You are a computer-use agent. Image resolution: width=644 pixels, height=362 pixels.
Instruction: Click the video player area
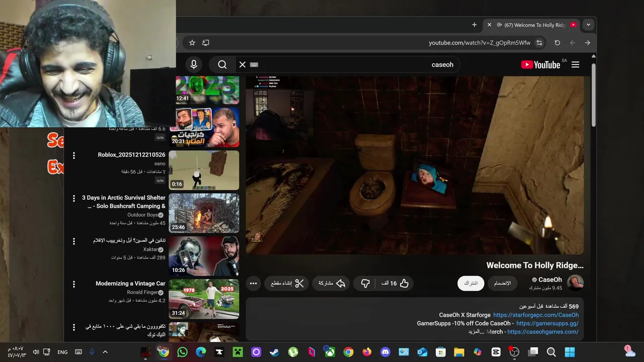click(x=415, y=165)
